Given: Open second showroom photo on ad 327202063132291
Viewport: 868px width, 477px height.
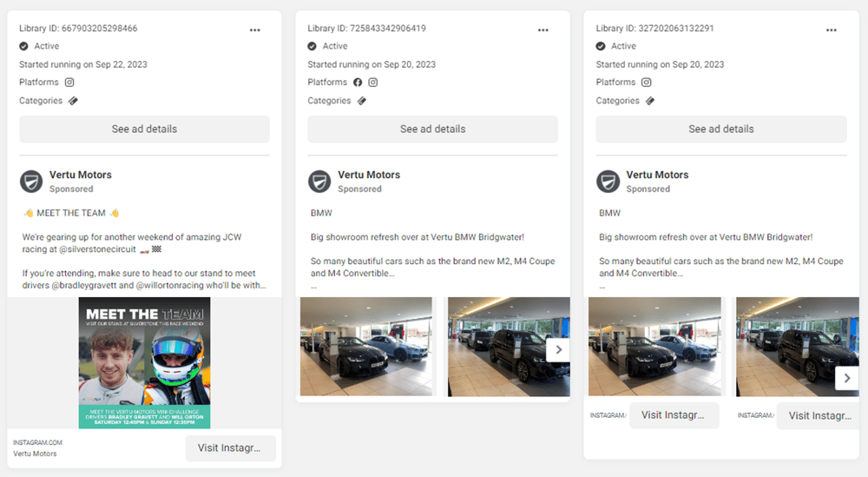Looking at the screenshot, I should point(797,347).
